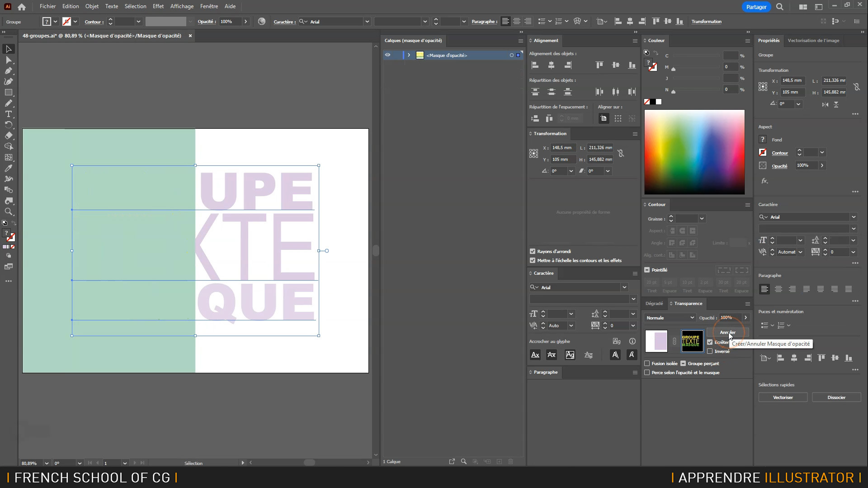Open rotation angle dropdown in Transformation panel
The width and height of the screenshot is (868, 488).
tap(571, 171)
